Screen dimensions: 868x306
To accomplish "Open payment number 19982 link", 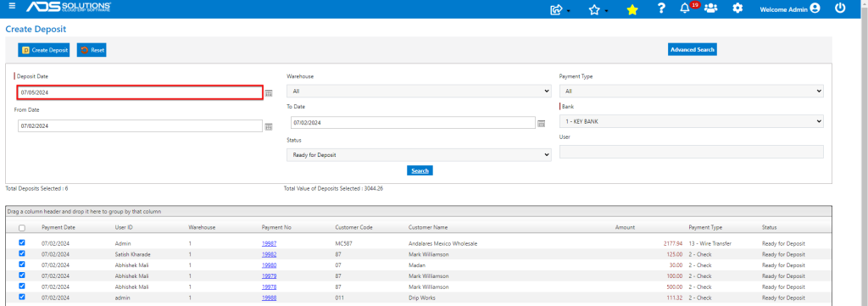I will (x=269, y=254).
